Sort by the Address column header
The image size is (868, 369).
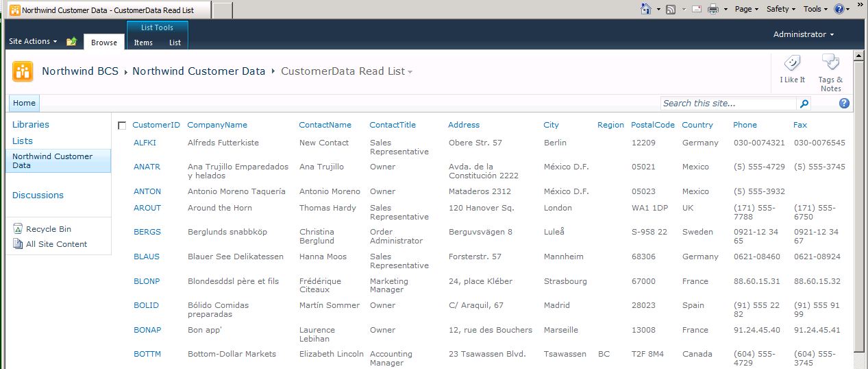(x=464, y=125)
